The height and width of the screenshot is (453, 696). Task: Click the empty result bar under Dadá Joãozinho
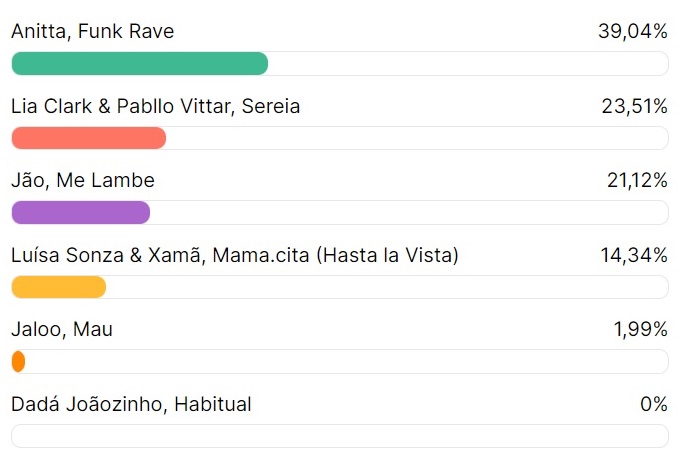339,436
